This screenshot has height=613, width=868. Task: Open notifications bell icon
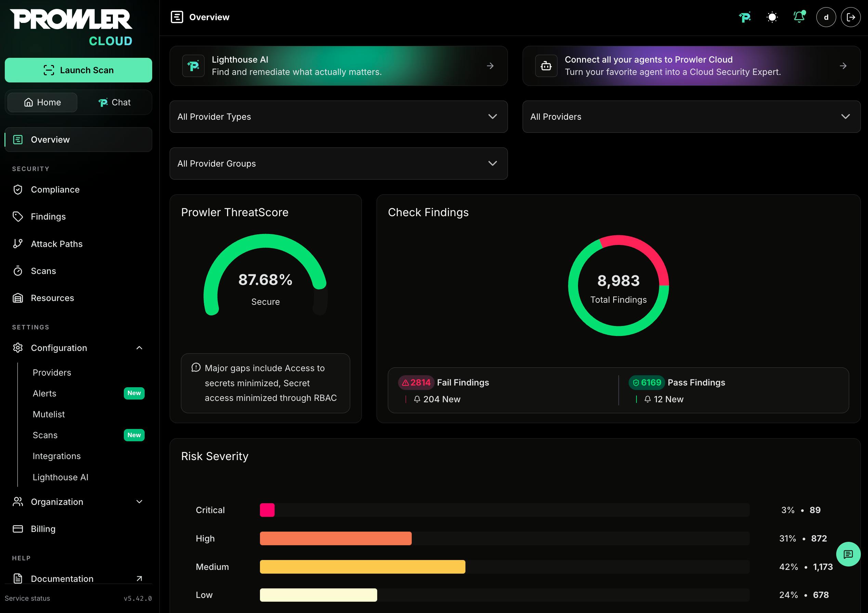799,17
